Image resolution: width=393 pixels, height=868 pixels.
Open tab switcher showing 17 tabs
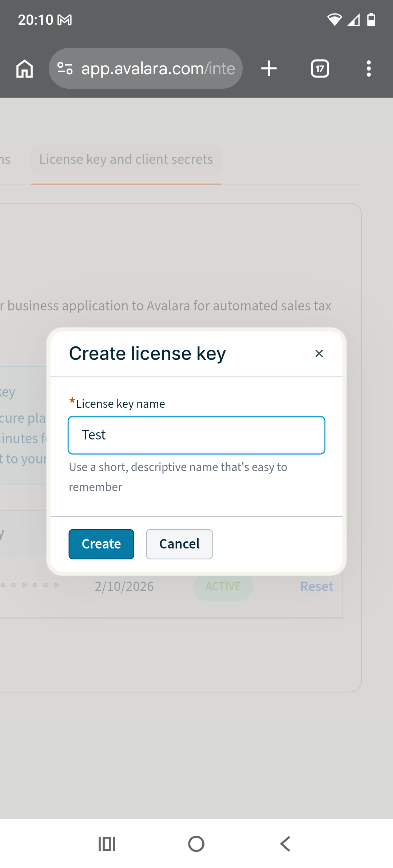tap(320, 69)
